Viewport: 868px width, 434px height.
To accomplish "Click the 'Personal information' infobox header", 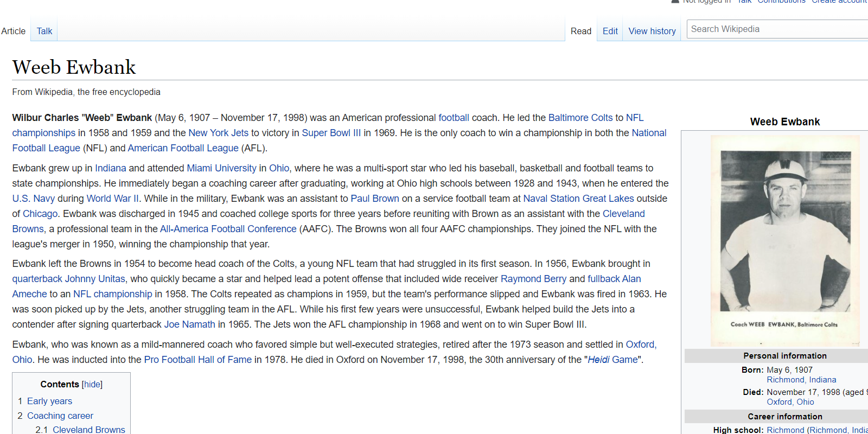I will (x=784, y=356).
